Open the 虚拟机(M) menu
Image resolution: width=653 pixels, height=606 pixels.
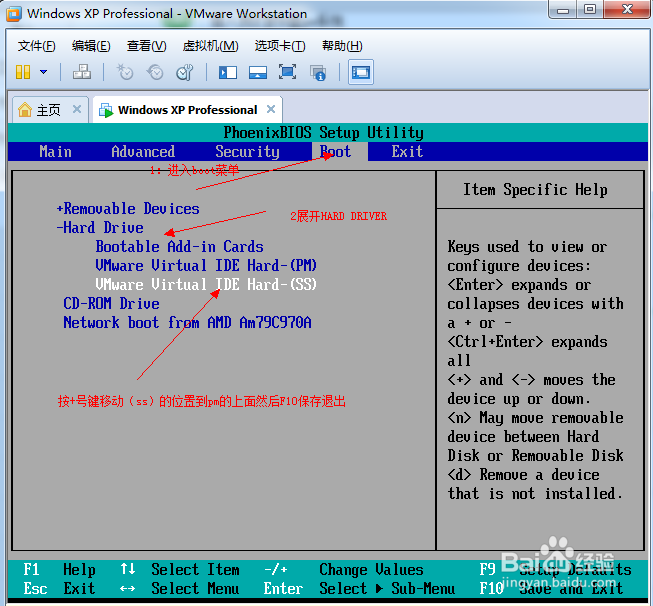tap(210, 46)
